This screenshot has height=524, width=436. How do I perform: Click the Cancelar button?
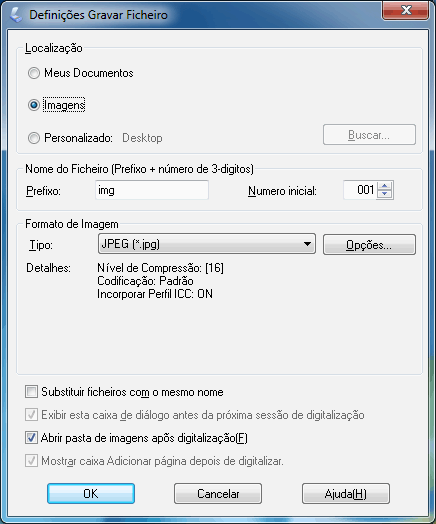point(218,493)
